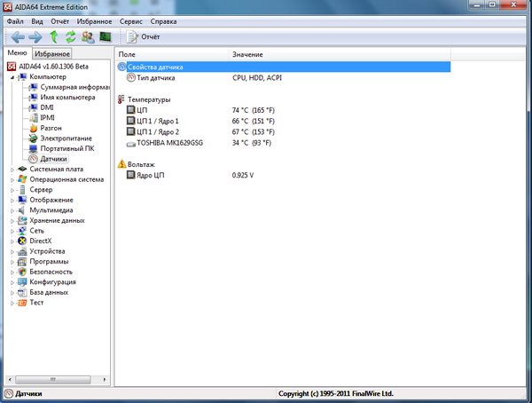The image size is (532, 403).
Task: Open the Вид menu
Action: pyautogui.click(x=37, y=21)
